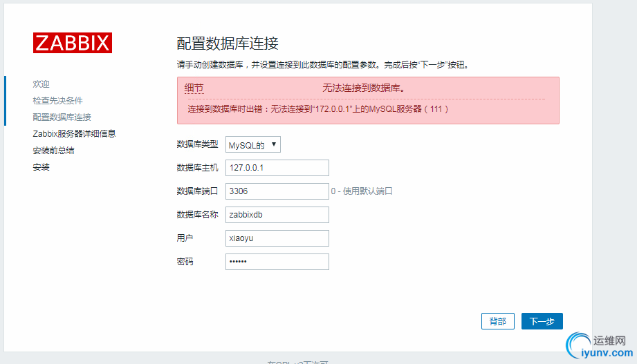637x364 pixels.
Task: Click the 密码 label
Action: pos(185,262)
